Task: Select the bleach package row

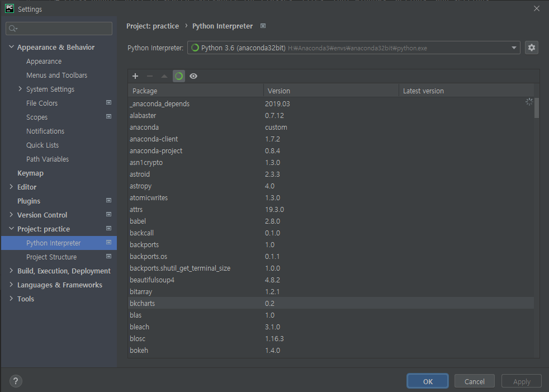Action: pos(331,327)
